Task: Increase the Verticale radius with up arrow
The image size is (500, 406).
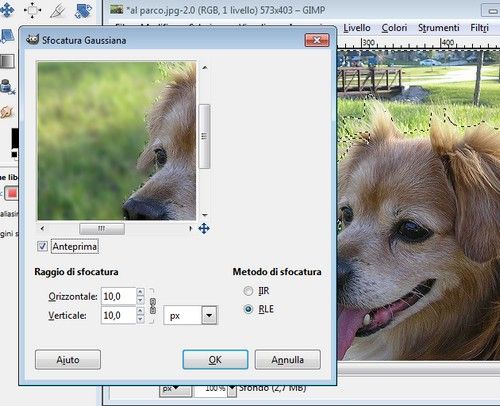Action: coord(140,311)
